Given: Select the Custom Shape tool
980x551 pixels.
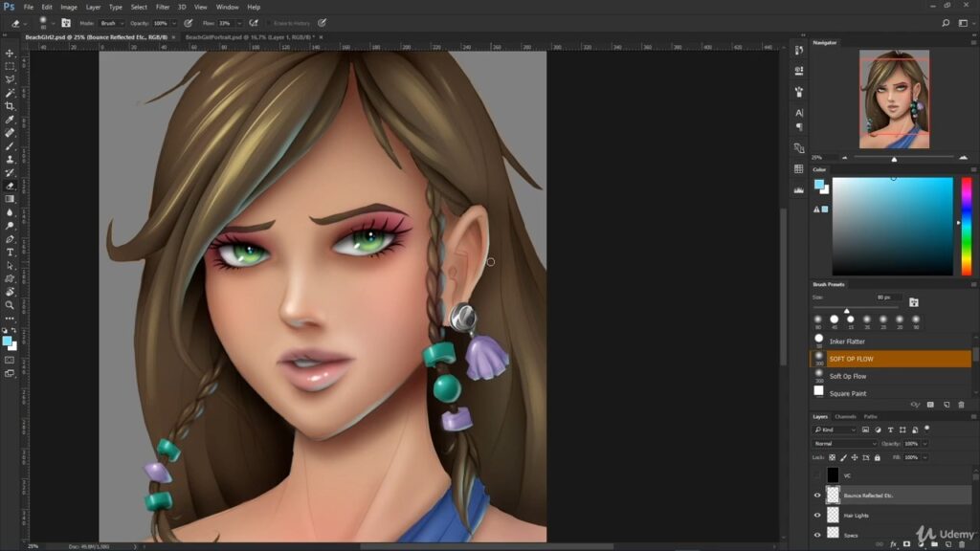Looking at the screenshot, I should 10,278.
